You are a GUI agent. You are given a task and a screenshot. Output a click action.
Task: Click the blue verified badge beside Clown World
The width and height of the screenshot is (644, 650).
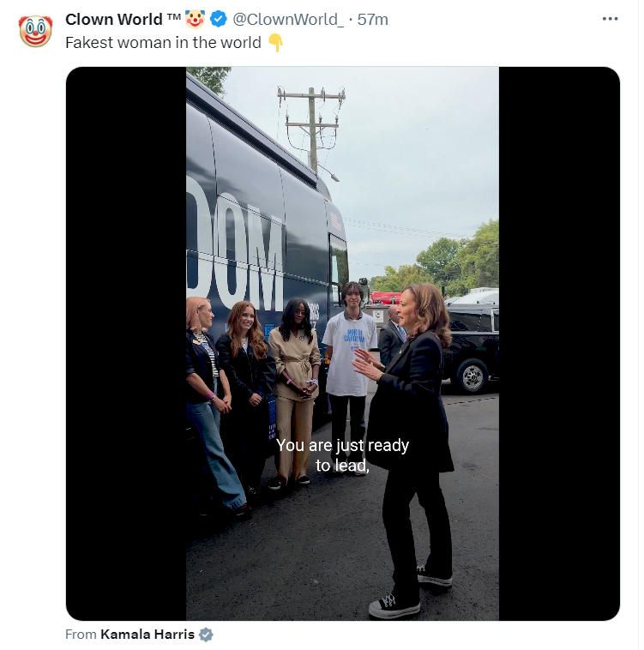point(219,19)
